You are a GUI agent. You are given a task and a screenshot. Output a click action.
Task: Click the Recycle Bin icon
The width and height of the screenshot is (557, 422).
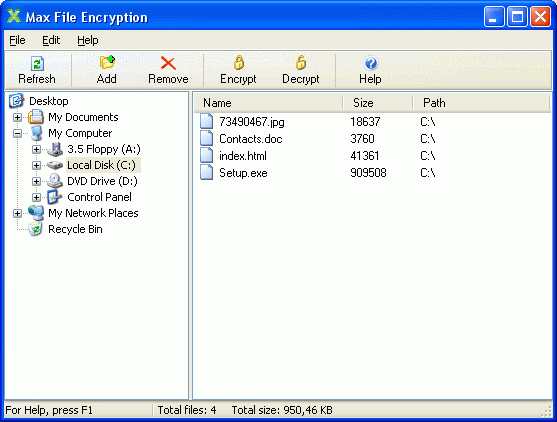(x=36, y=229)
